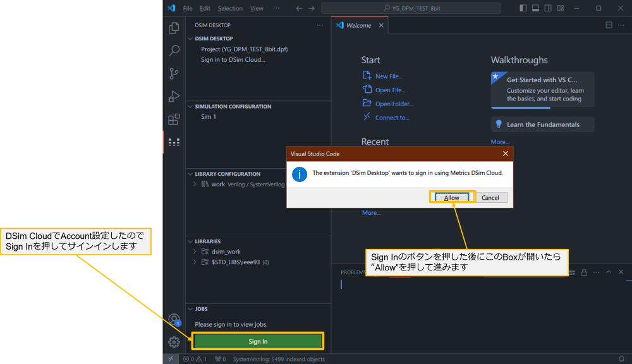
Task: Go forward with the navigation arrow
Action: point(312,8)
